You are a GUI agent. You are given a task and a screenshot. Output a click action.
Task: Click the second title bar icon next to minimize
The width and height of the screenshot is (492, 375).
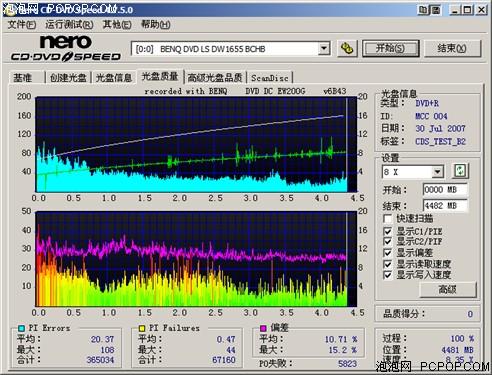(x=435, y=10)
